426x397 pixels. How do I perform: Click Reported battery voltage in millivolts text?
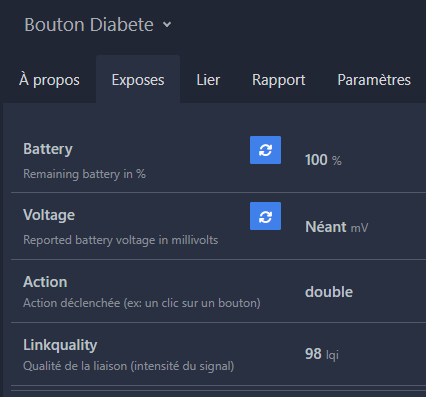click(121, 240)
